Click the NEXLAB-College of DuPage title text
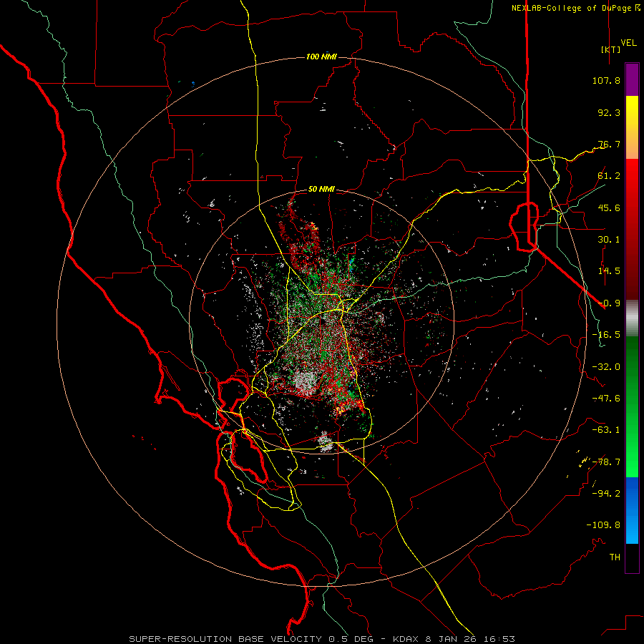644x644 pixels. coord(571,8)
